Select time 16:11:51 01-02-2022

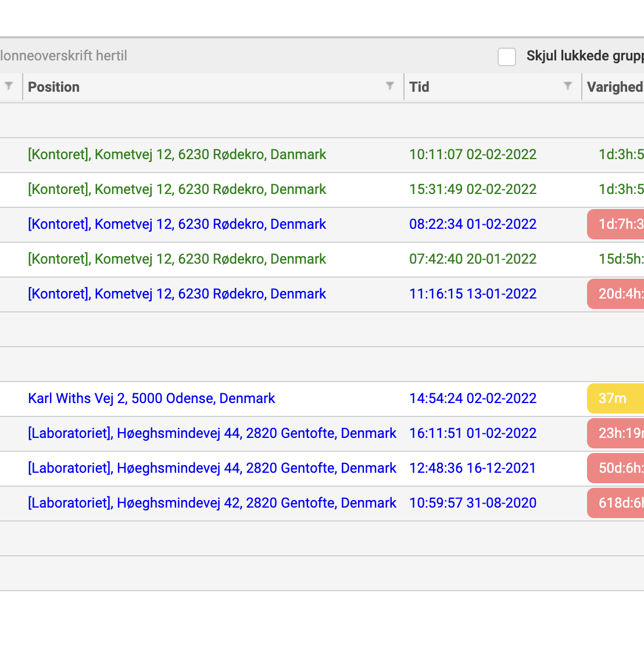pos(473,433)
